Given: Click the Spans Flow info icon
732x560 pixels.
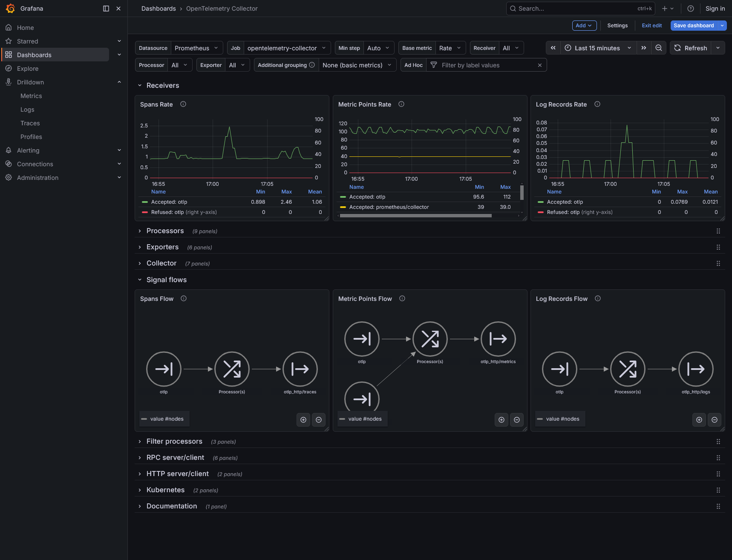Looking at the screenshot, I should point(184,298).
